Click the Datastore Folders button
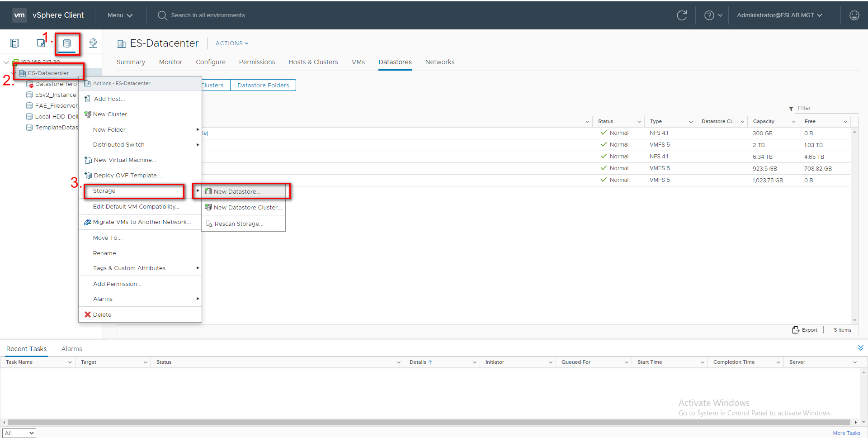 pos(263,85)
